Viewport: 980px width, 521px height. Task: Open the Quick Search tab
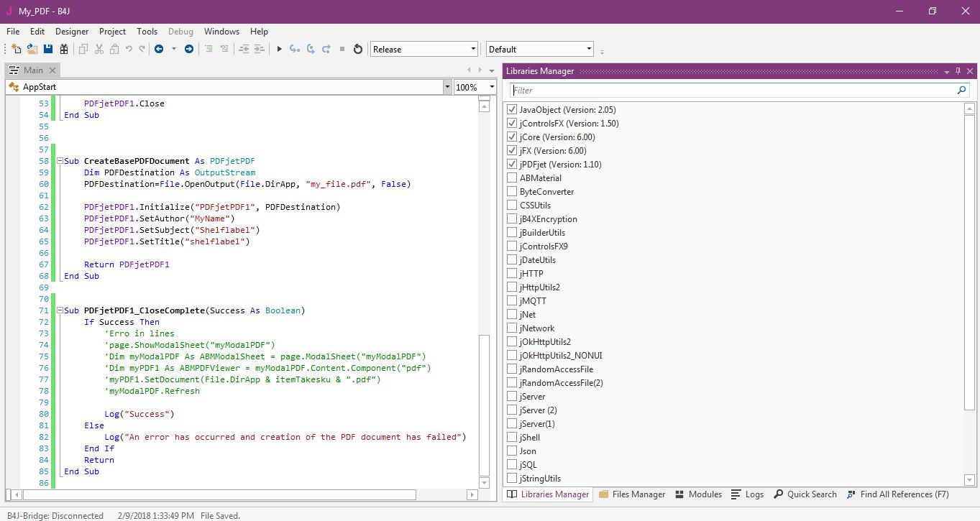coord(805,494)
